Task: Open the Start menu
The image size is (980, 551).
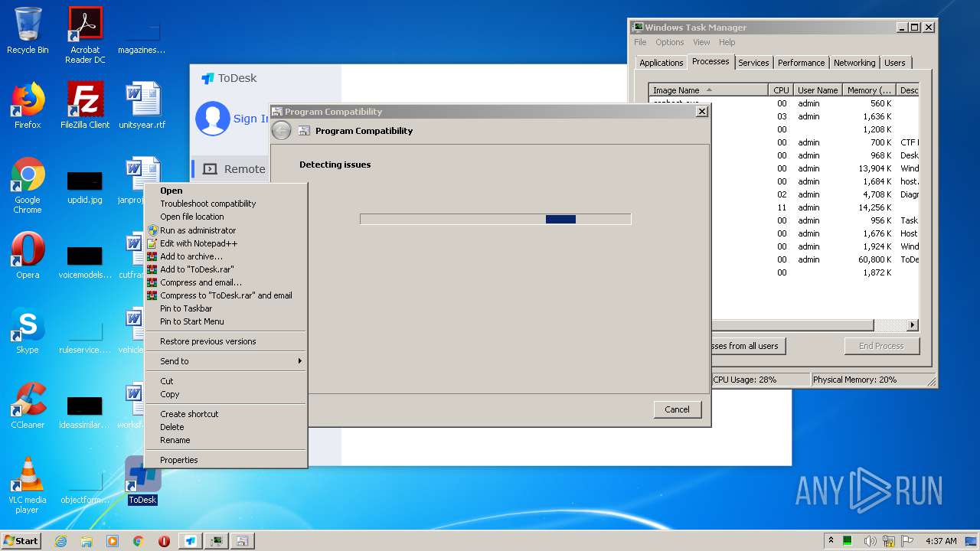Action: tap(21, 541)
